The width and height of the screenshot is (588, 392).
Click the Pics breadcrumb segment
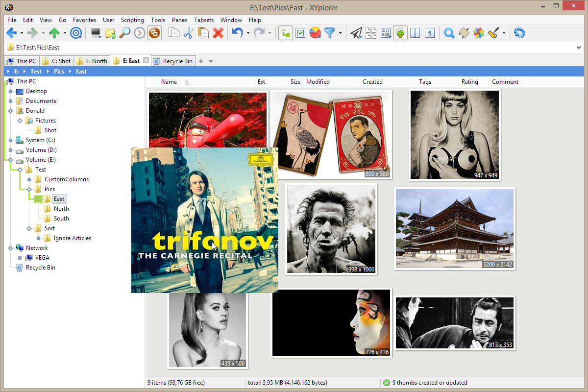[59, 72]
